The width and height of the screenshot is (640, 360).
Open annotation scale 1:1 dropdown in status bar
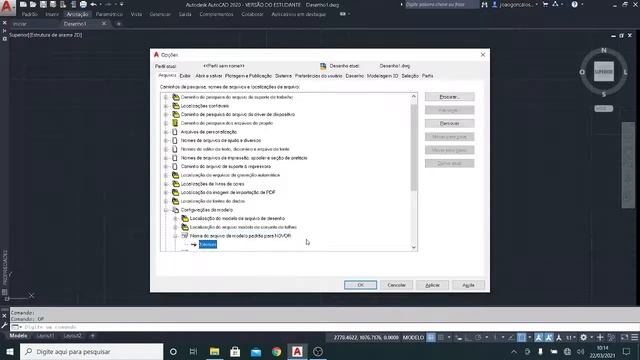pyautogui.click(x=570, y=337)
